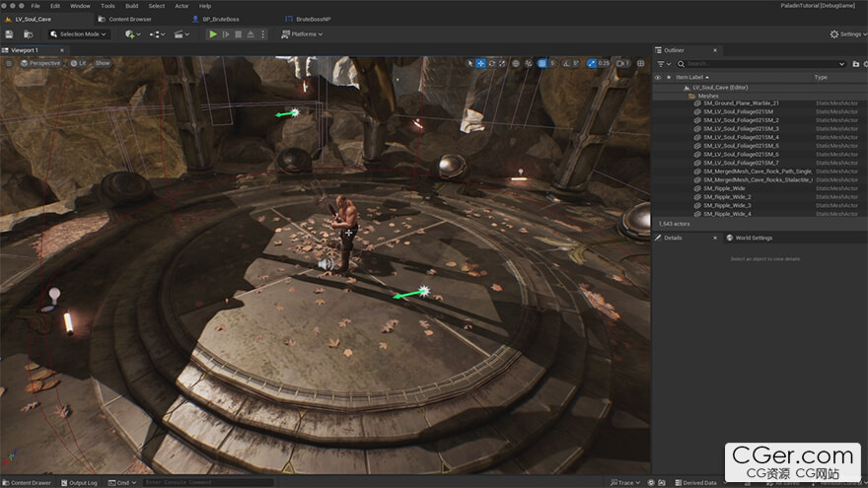Open the Build menu

click(132, 6)
